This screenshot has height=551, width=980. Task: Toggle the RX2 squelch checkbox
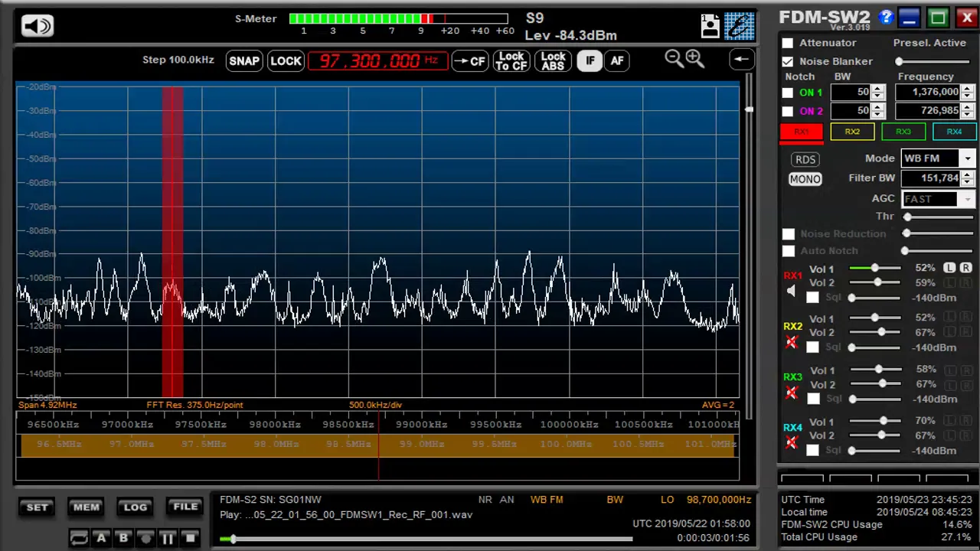[812, 347]
